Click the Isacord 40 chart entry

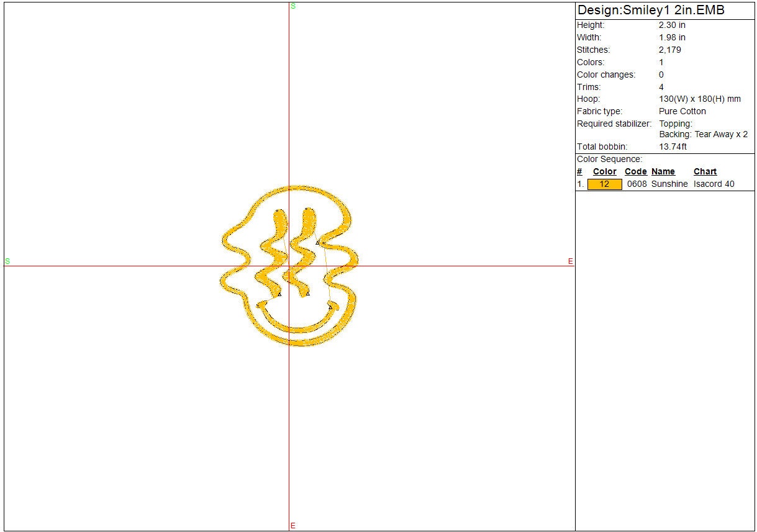tap(714, 184)
